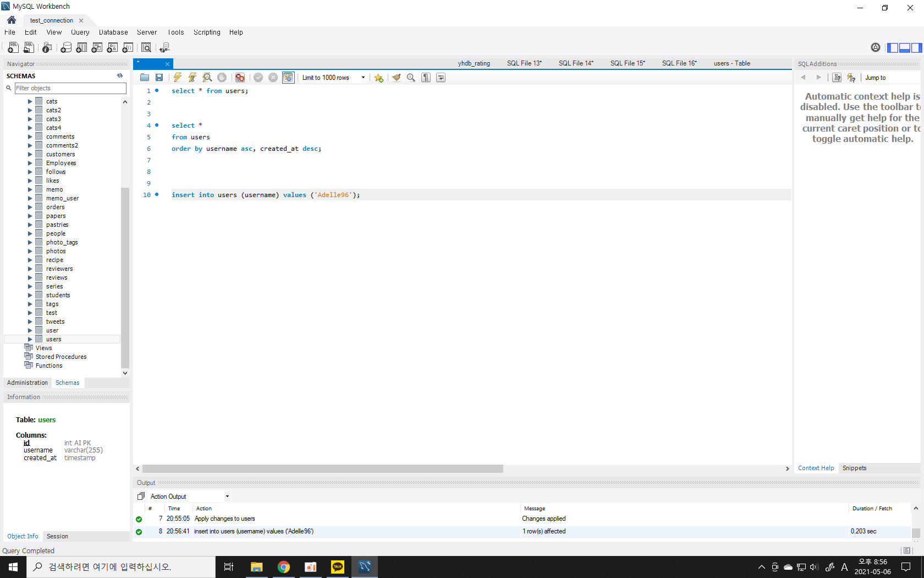
Task: Switch to the users - Table tab
Action: tap(732, 63)
